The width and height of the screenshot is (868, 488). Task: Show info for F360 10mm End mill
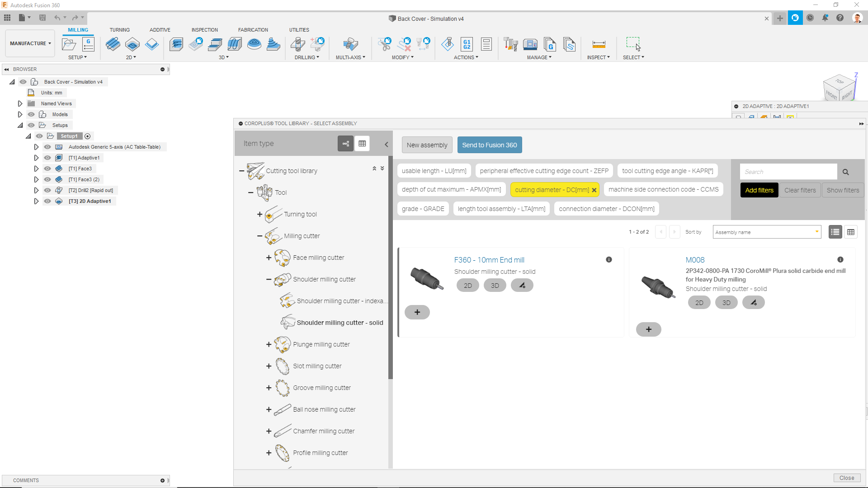(609, 260)
